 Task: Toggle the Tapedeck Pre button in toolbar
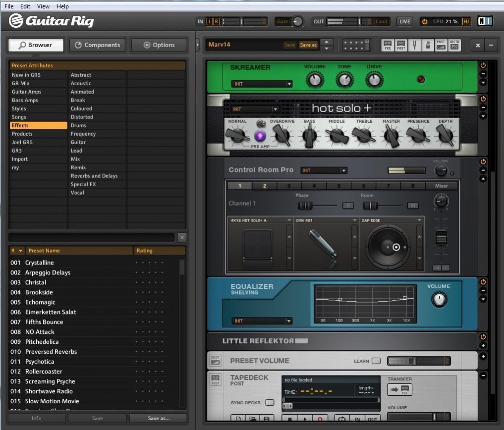pyautogui.click(x=388, y=45)
